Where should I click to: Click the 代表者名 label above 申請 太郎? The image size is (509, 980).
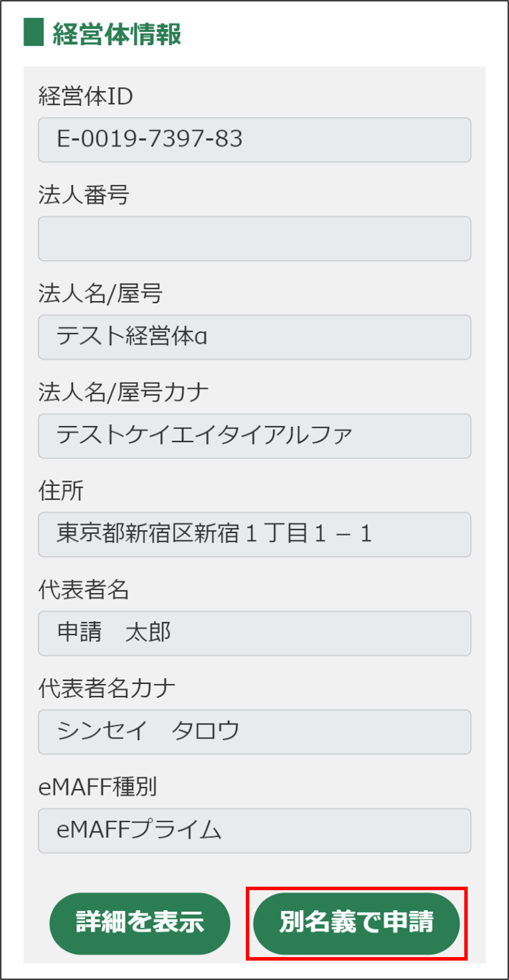[84, 590]
